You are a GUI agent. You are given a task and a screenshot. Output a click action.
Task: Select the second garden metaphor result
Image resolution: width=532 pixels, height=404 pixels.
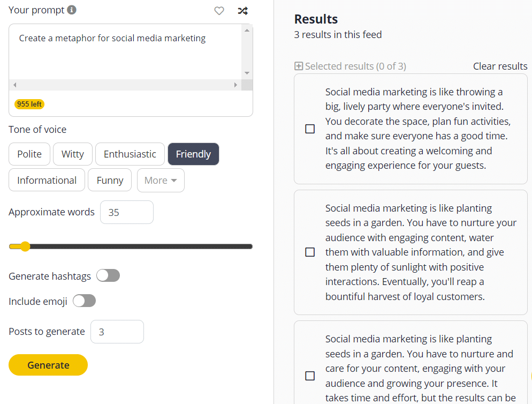(x=310, y=252)
